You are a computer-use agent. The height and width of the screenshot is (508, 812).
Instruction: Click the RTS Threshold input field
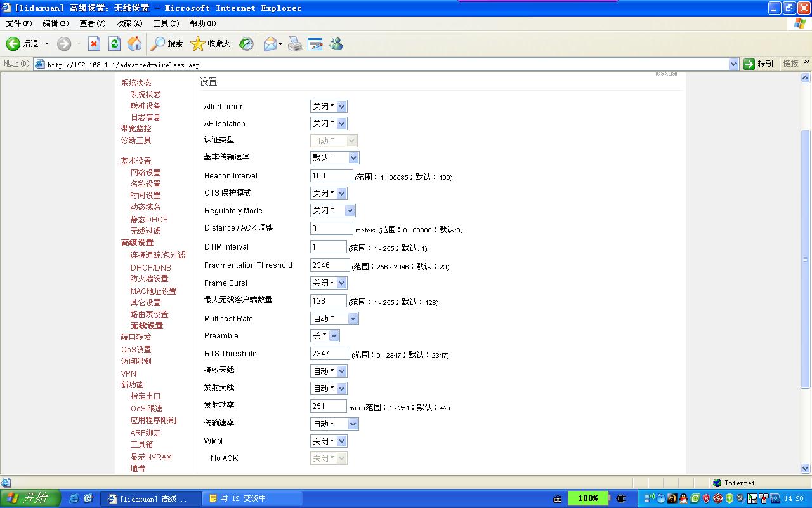330,353
